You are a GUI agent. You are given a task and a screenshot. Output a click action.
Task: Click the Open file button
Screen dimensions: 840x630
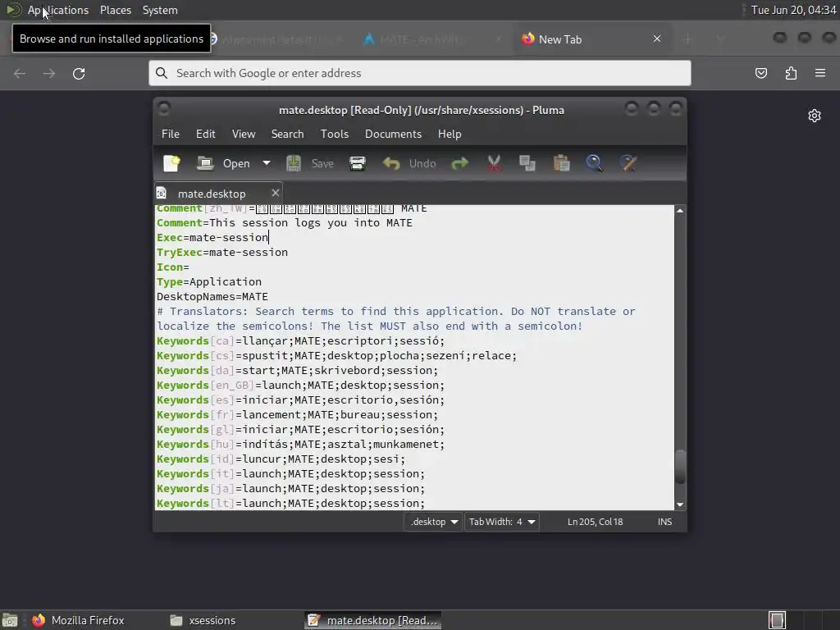click(x=223, y=163)
